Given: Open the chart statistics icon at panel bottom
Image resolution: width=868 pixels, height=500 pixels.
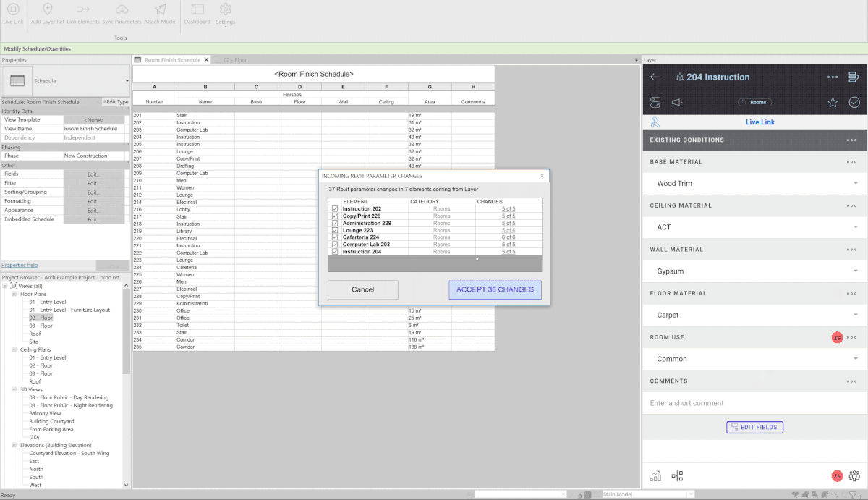Looking at the screenshot, I should coord(655,476).
